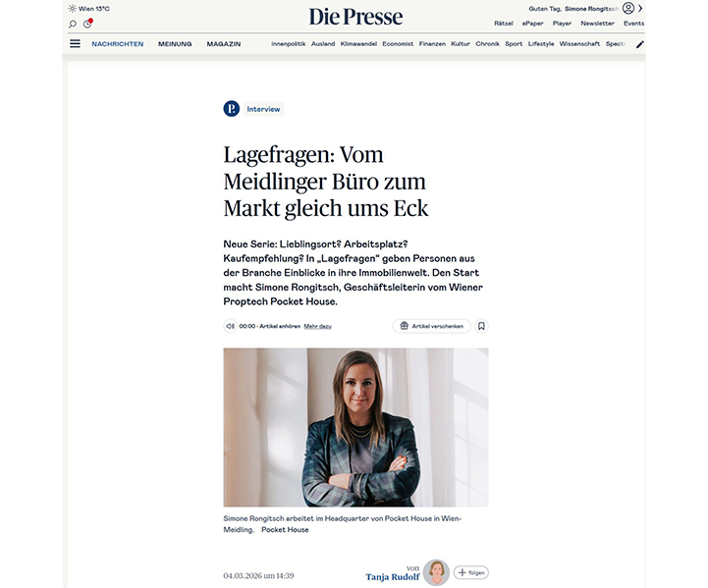Viewport: 708px width, 588px height.
Task: Click the Artikel verschenken button
Action: pos(432,326)
